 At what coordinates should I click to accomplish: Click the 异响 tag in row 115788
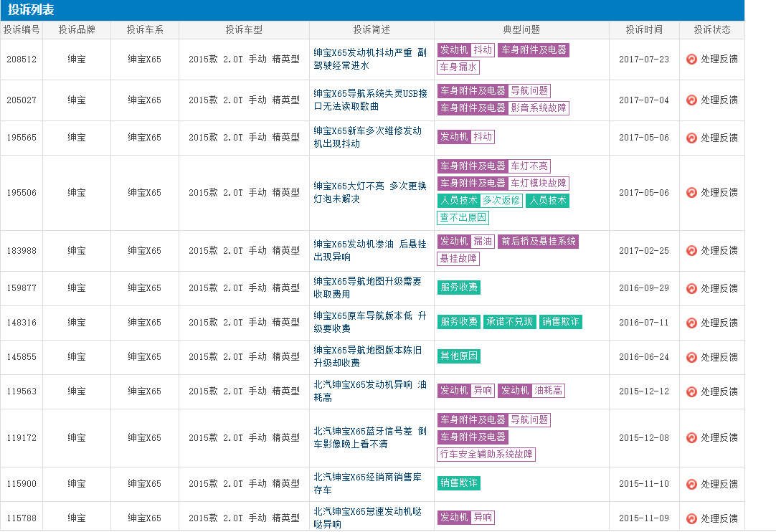483,517
